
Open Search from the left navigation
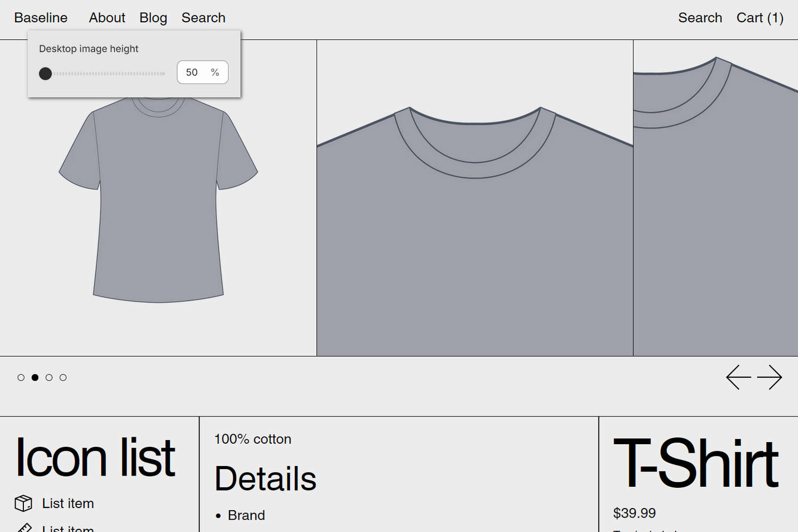pos(203,18)
